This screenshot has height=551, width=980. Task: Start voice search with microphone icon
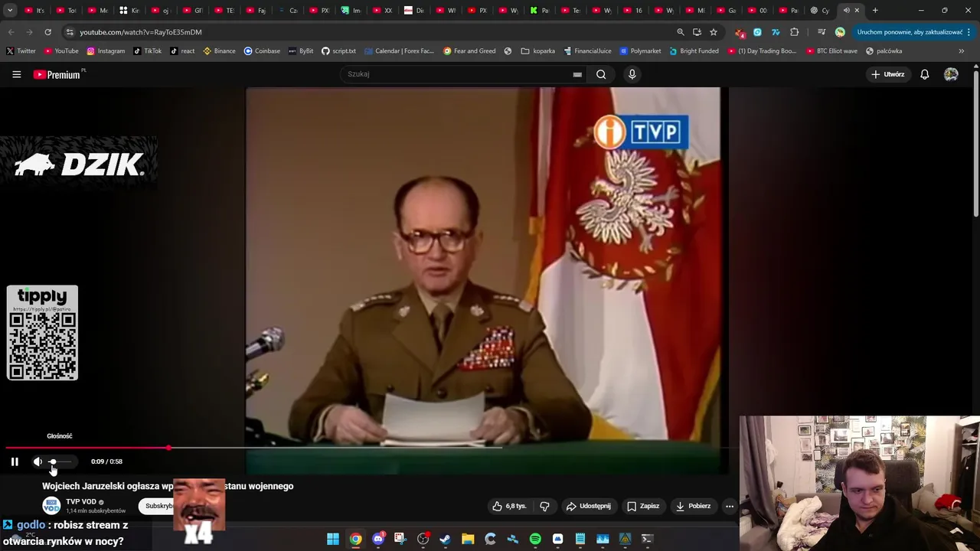(x=632, y=74)
